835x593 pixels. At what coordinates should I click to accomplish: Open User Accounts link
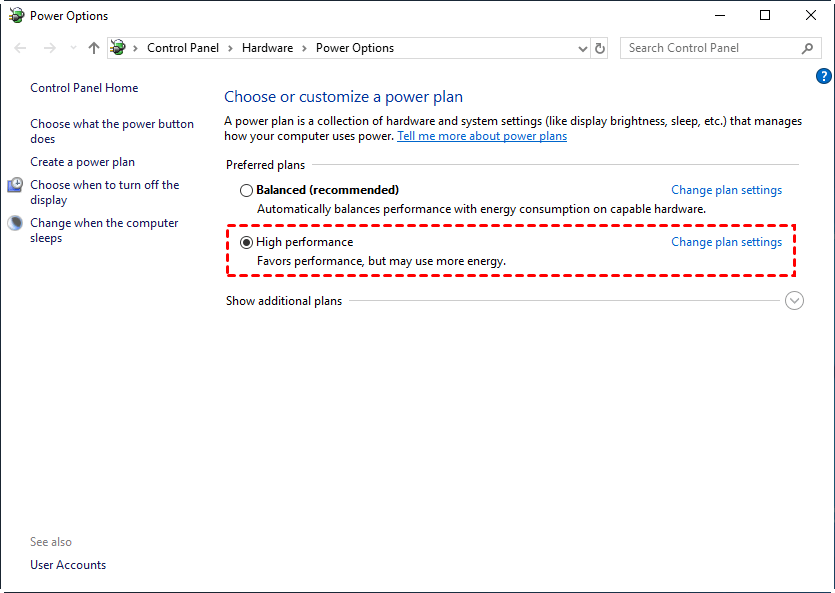[68, 565]
